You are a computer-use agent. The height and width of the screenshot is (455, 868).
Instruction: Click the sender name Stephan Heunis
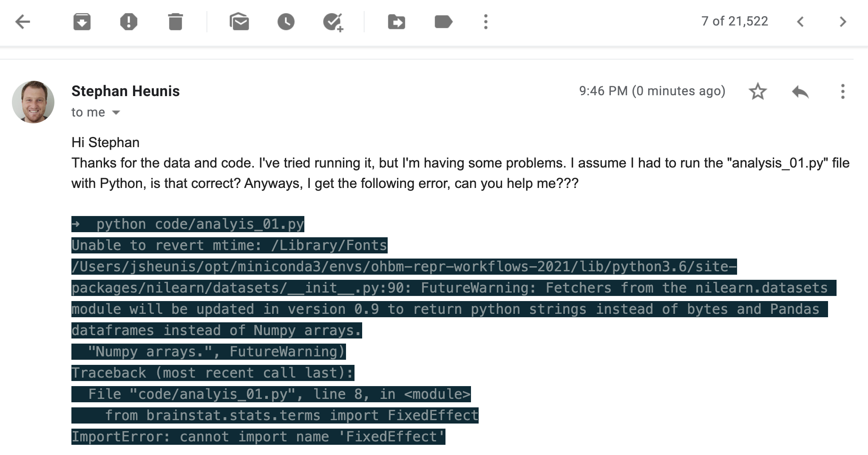coord(125,91)
